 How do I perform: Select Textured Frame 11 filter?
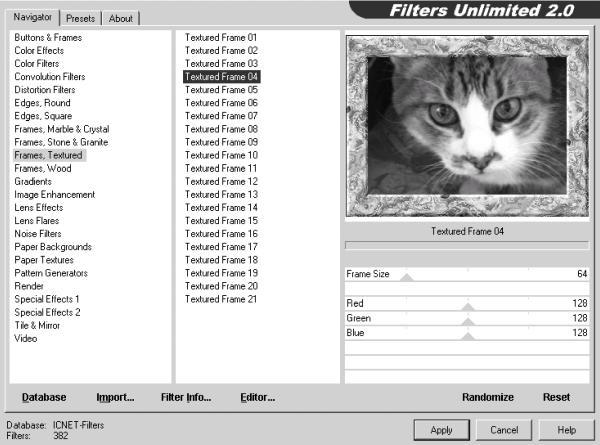click(221, 168)
